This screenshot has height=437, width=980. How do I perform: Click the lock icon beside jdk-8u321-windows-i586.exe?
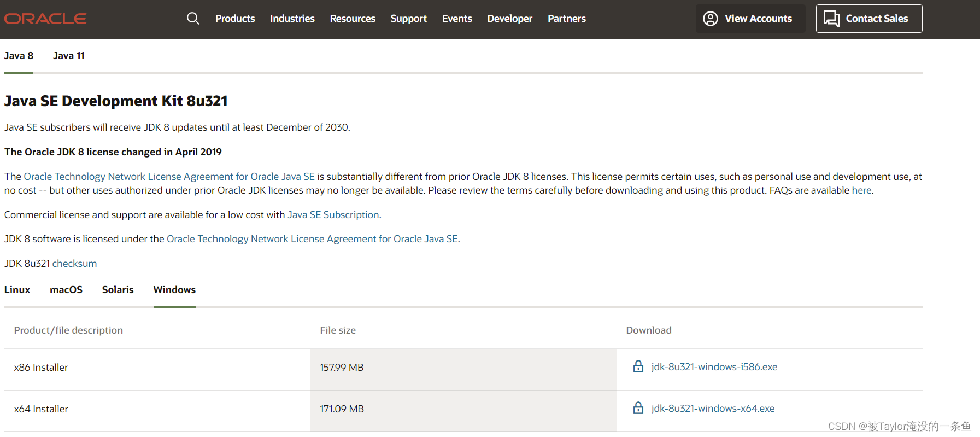(638, 366)
